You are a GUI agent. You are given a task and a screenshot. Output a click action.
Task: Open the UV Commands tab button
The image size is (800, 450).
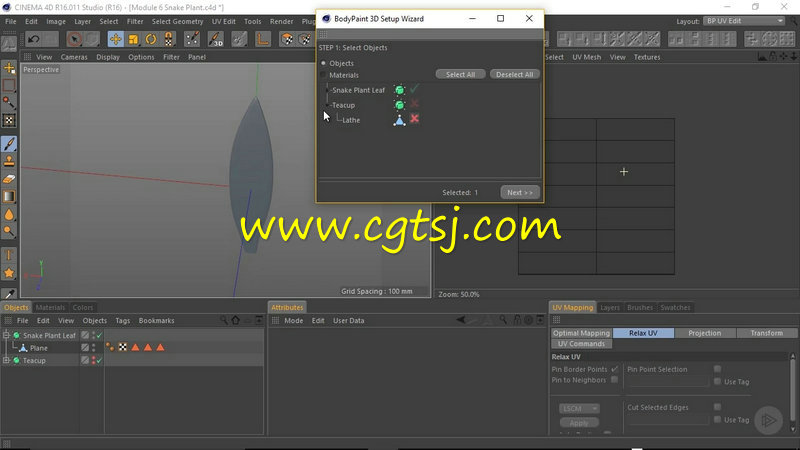click(581, 344)
